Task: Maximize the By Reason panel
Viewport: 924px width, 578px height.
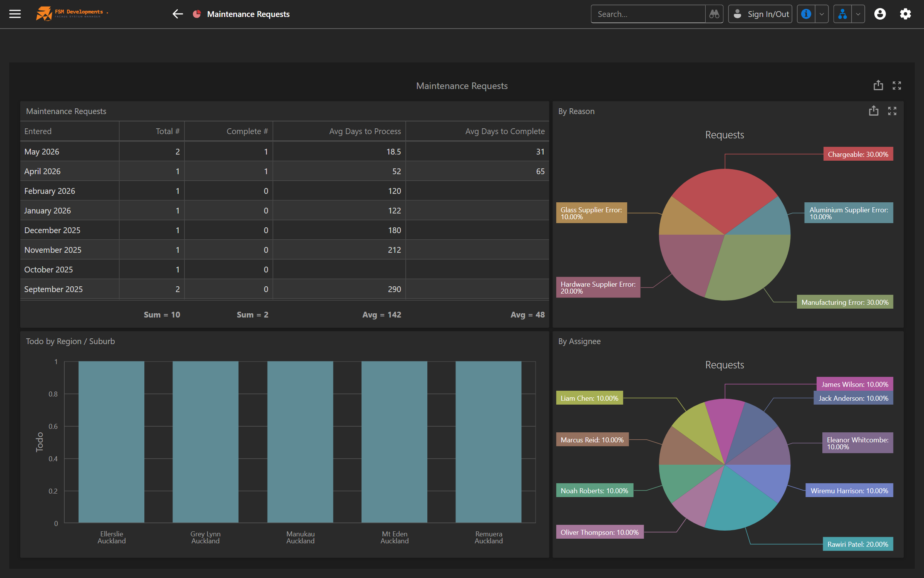Action: click(x=892, y=111)
